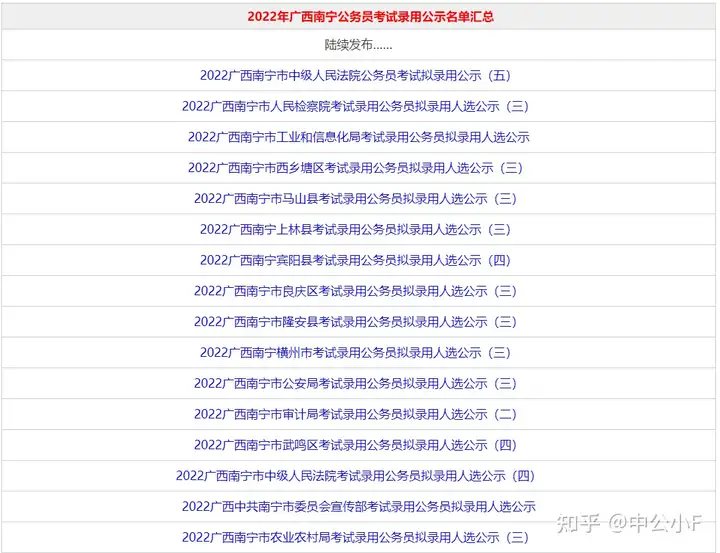This screenshot has height=553, width=720.
Task: Open 南宁市人民检察院拟录用人选公示（三） link
Action: (x=355, y=106)
